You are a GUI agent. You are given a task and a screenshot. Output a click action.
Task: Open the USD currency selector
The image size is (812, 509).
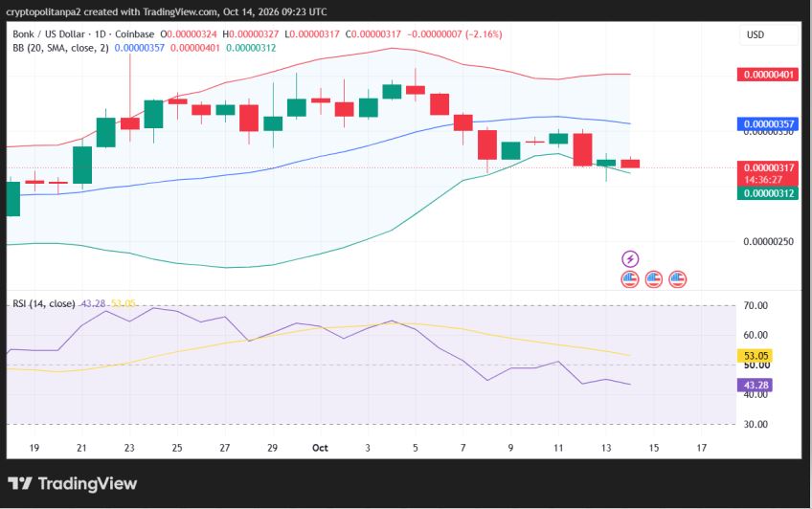pos(769,34)
